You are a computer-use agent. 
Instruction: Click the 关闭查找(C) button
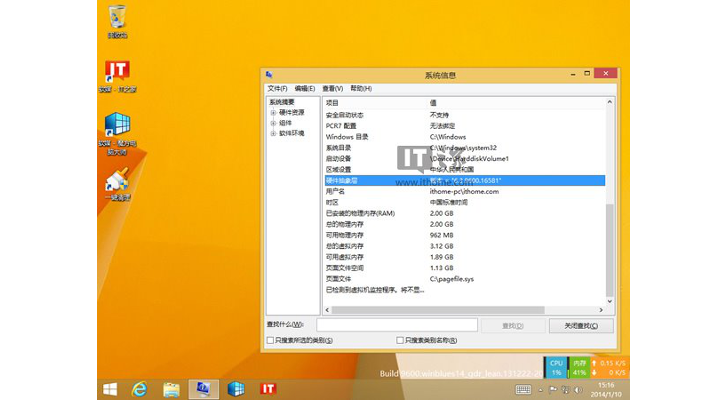(x=580, y=325)
